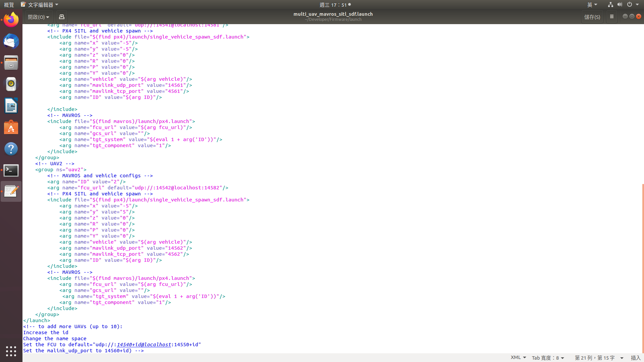Open Terminal from the dock

click(x=11, y=170)
